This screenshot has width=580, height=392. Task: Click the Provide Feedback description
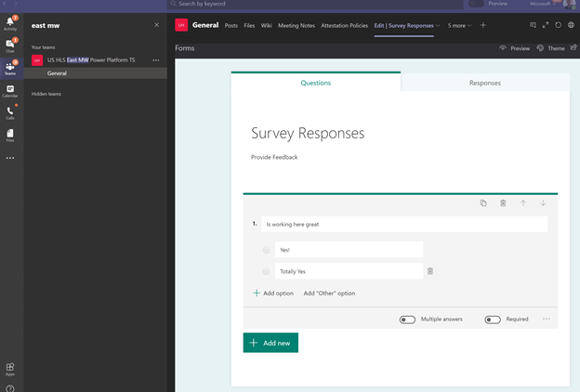click(x=274, y=157)
